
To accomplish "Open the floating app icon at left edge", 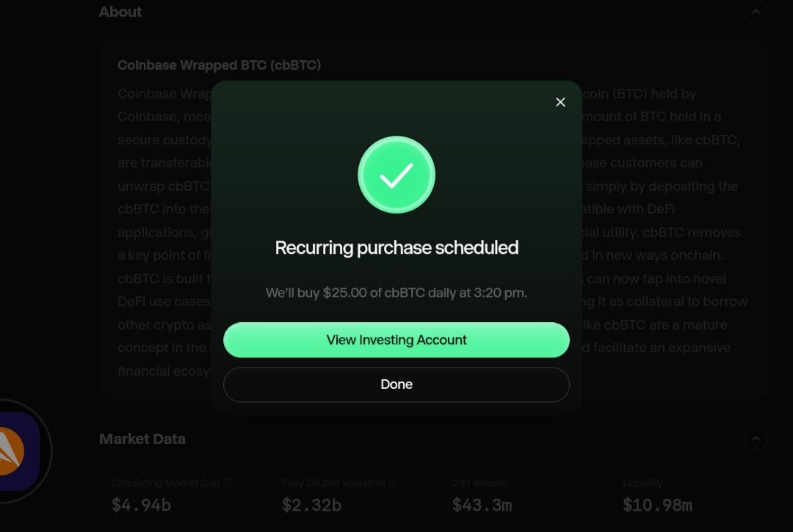I will tap(16, 451).
